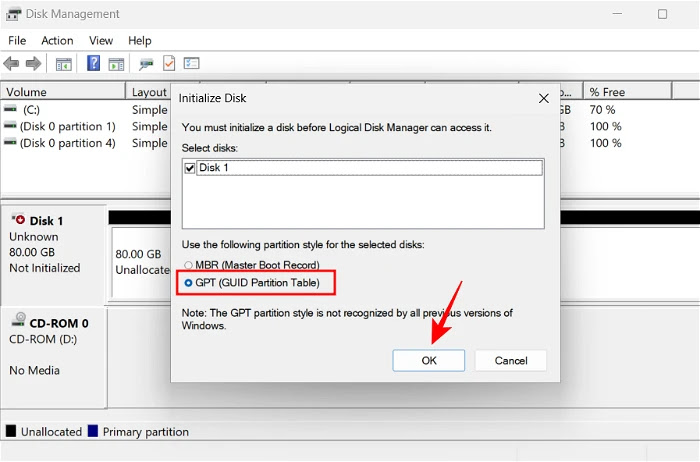The image size is (700, 462).
Task: Click the CD-ROM 0 drive icon
Action: [x=19, y=319]
